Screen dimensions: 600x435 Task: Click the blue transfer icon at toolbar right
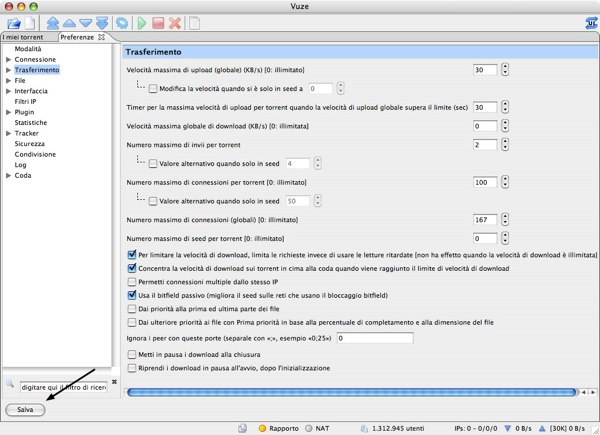[591, 23]
